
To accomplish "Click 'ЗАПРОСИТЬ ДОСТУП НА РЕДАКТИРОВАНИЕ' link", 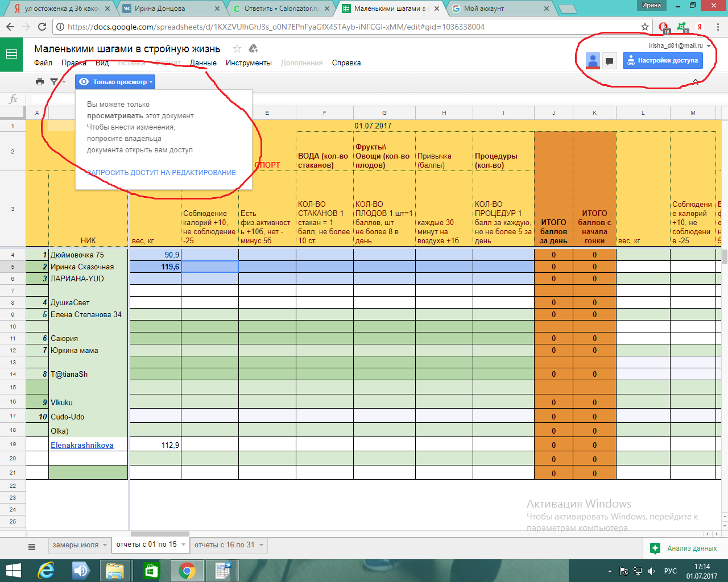I will tap(162, 173).
